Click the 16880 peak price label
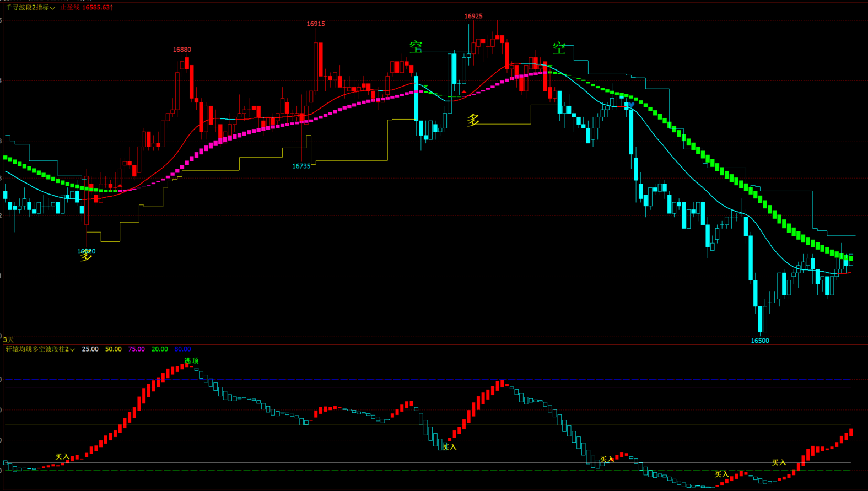 [x=182, y=50]
